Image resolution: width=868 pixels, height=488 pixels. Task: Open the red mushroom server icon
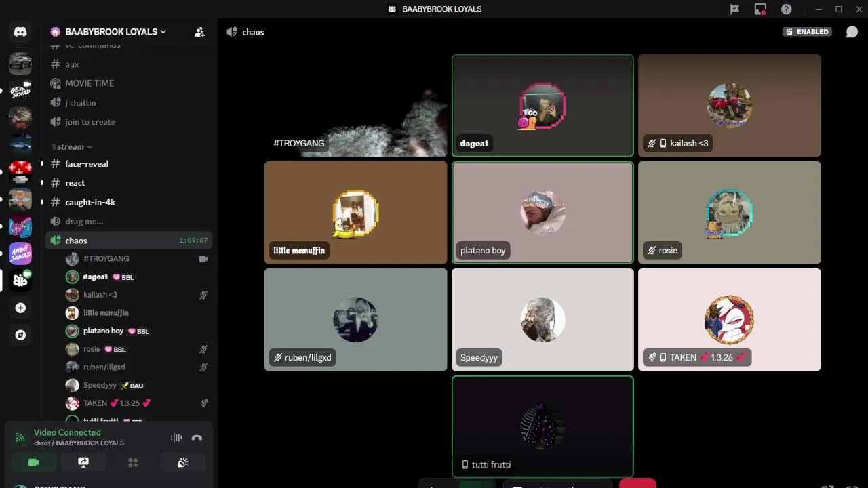(x=20, y=171)
